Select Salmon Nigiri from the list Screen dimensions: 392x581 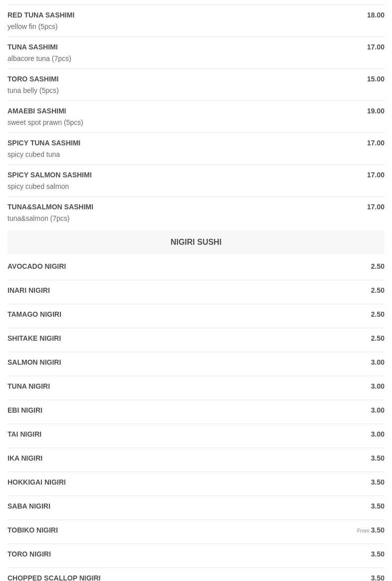point(196,362)
